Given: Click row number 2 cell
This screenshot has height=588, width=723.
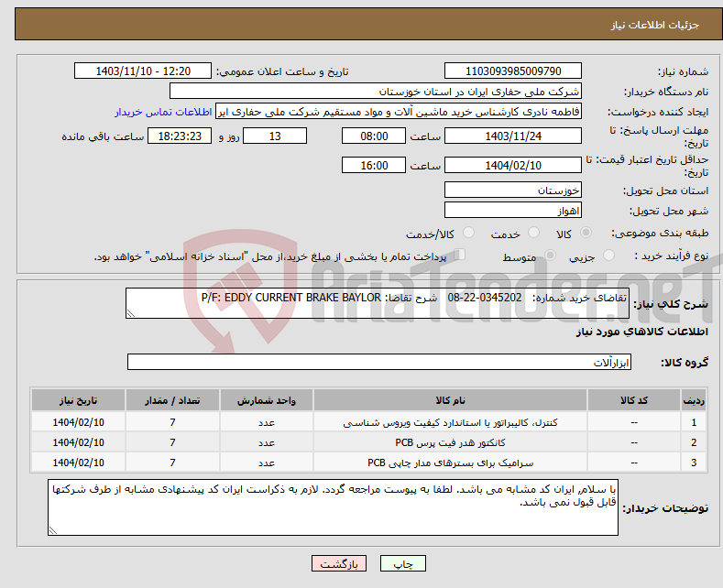Looking at the screenshot, I should coord(694,442).
